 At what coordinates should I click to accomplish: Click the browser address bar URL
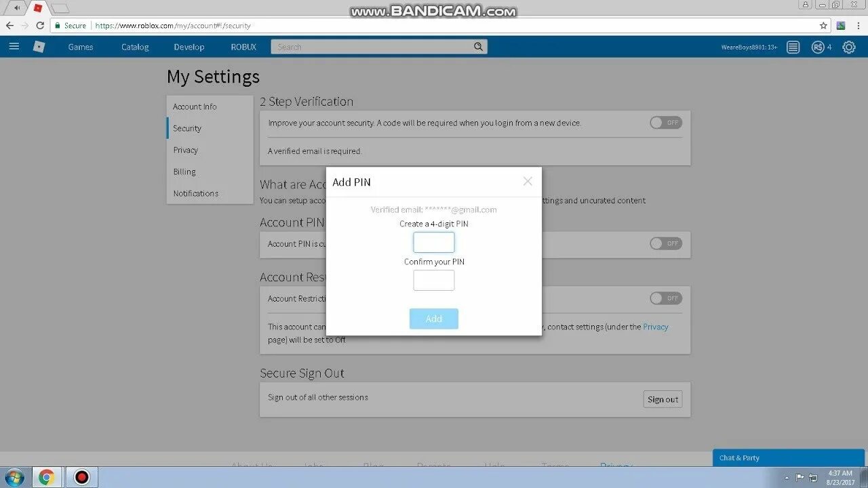(173, 26)
